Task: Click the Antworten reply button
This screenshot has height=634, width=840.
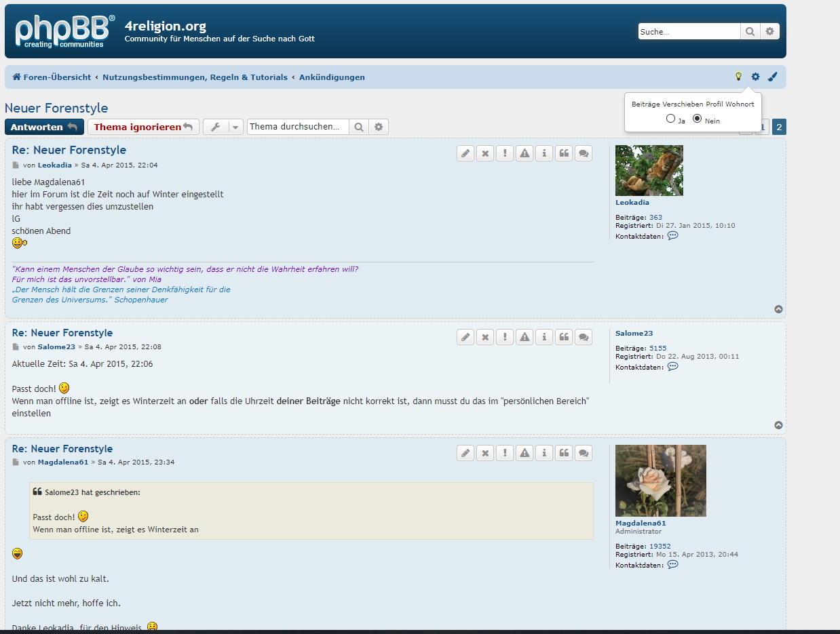Action: pyautogui.click(x=44, y=127)
